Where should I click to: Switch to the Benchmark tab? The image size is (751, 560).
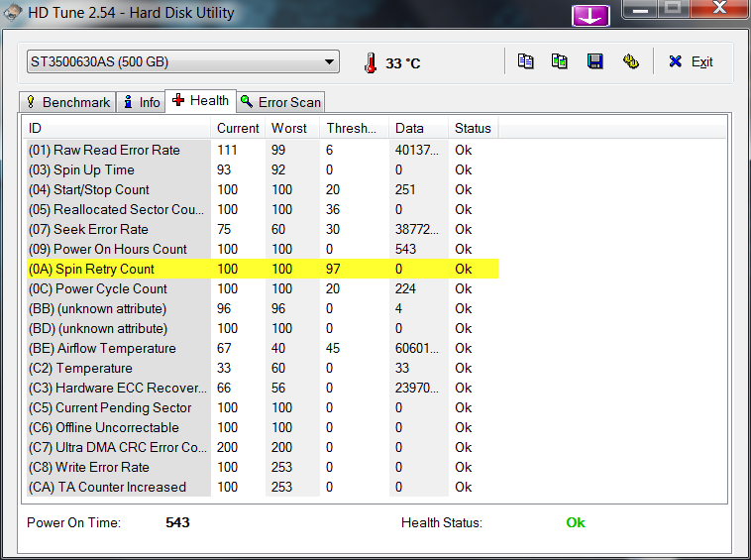[x=67, y=102]
